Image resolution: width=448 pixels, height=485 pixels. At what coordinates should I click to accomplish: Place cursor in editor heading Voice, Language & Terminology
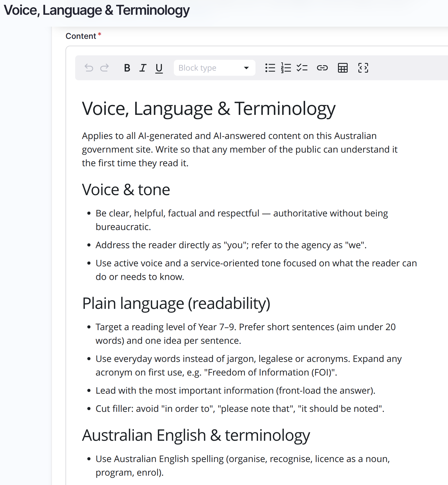[x=209, y=109]
